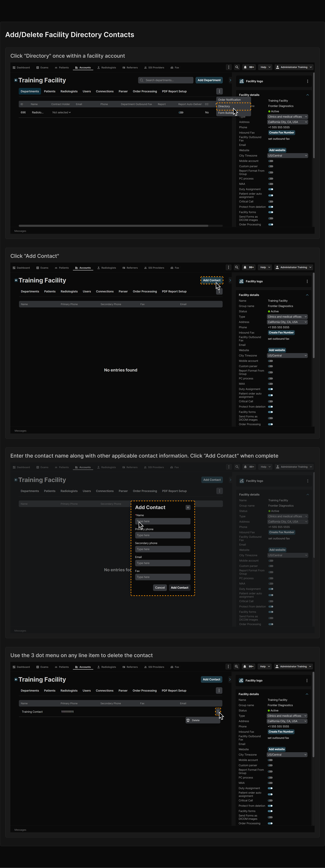
Task: Click the Exams icon in the first screenshot's navbar
Action: click(38, 68)
